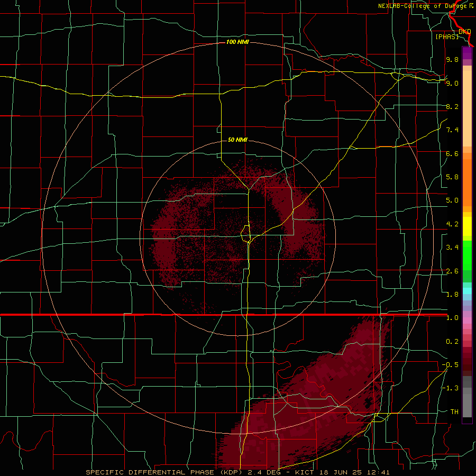The image size is (476, 476).
Task: Click the 9.8 value on color scale
Action: coord(452,59)
